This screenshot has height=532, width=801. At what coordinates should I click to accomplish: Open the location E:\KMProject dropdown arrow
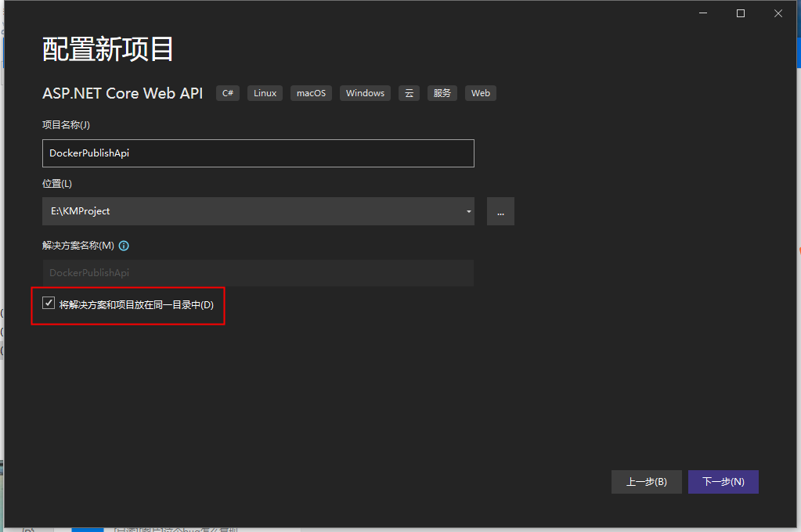[468, 211]
